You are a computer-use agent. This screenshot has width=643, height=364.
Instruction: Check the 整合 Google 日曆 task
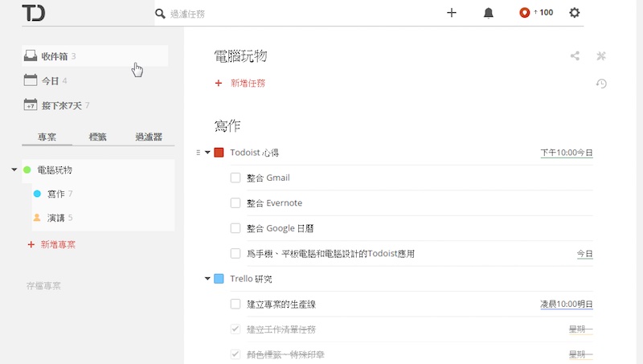click(235, 228)
